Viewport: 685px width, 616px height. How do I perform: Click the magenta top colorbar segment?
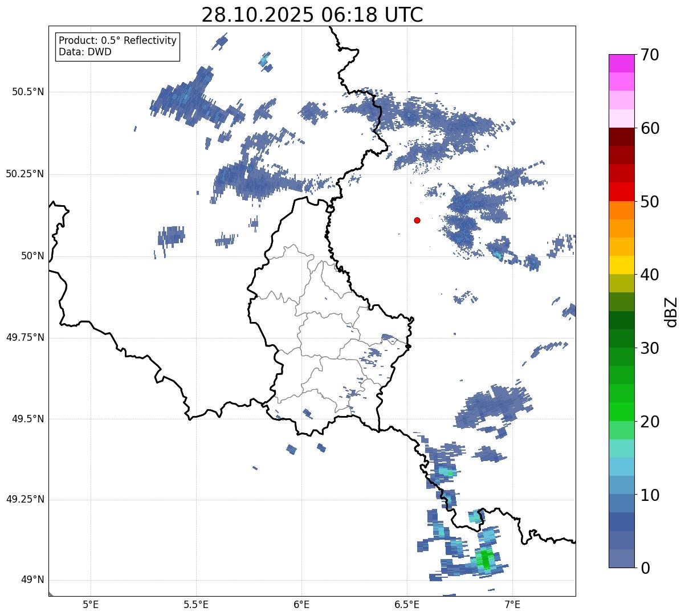pyautogui.click(x=622, y=63)
